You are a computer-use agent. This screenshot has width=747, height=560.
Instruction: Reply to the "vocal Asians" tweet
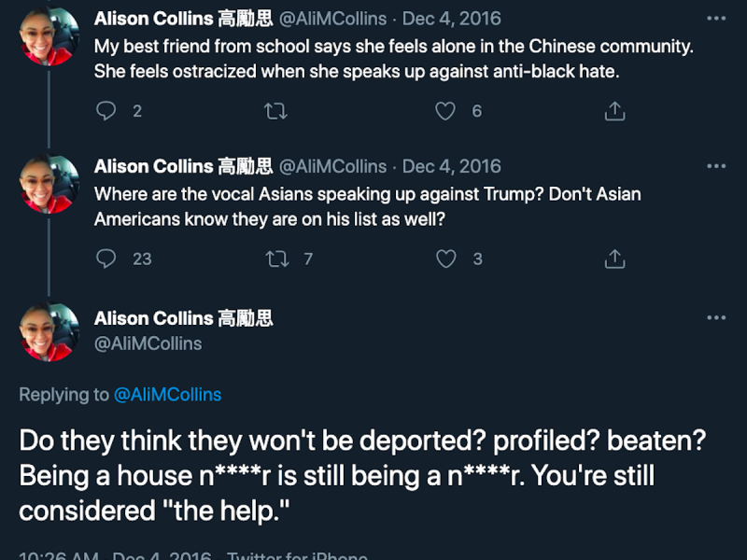(x=106, y=259)
